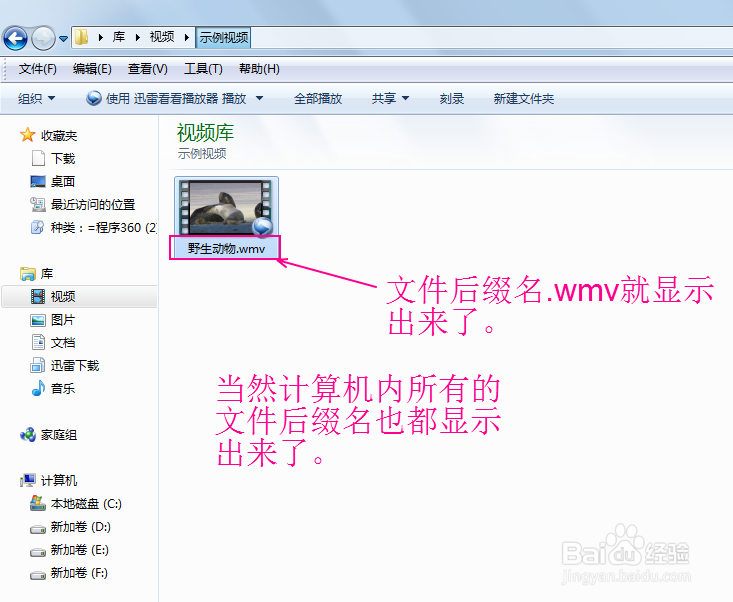
Task: Open the 共享 dropdown
Action: tap(390, 99)
